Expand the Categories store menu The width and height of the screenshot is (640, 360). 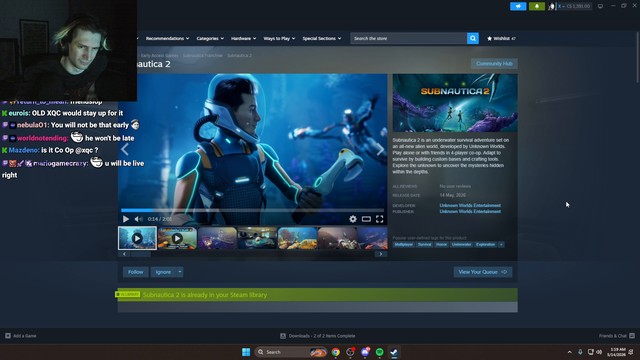tap(210, 38)
